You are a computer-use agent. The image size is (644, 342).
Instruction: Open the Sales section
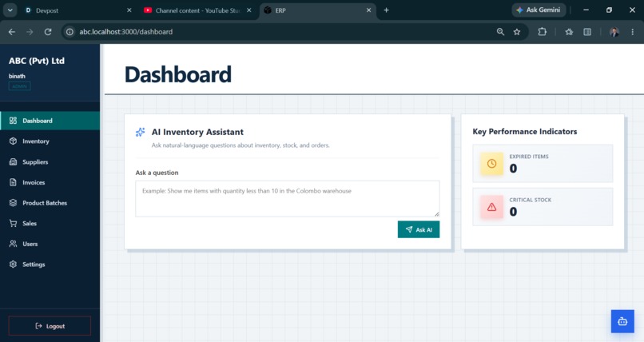click(x=50, y=224)
